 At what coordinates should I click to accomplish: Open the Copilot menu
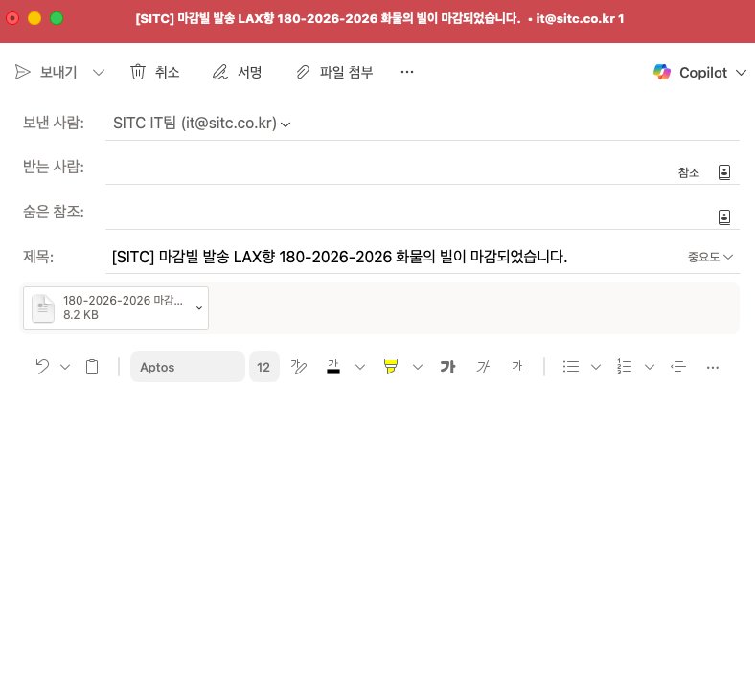[699, 73]
